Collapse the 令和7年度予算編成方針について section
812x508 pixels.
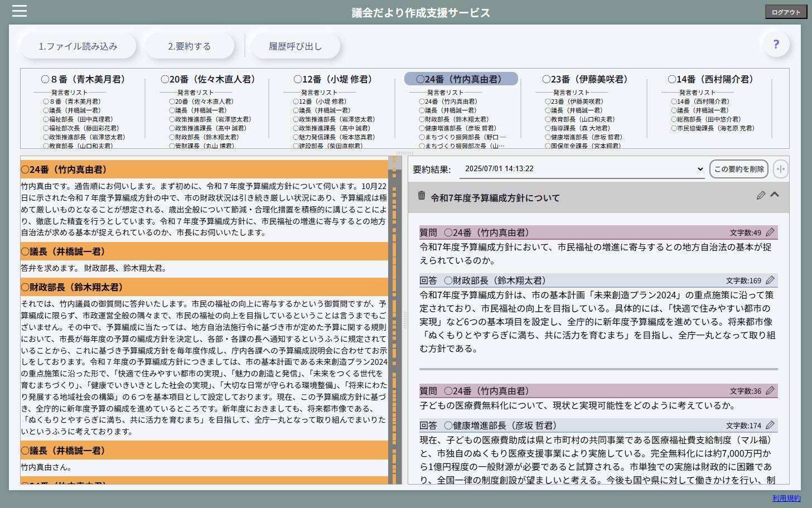[x=775, y=195]
